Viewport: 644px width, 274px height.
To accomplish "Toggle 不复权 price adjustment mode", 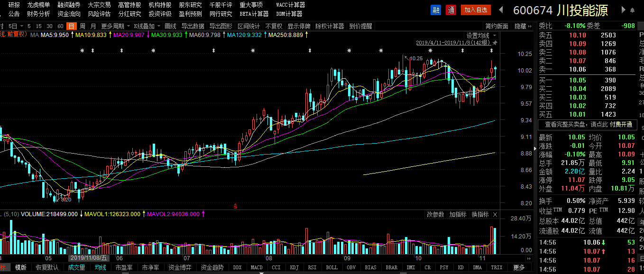I will tap(274, 26).
